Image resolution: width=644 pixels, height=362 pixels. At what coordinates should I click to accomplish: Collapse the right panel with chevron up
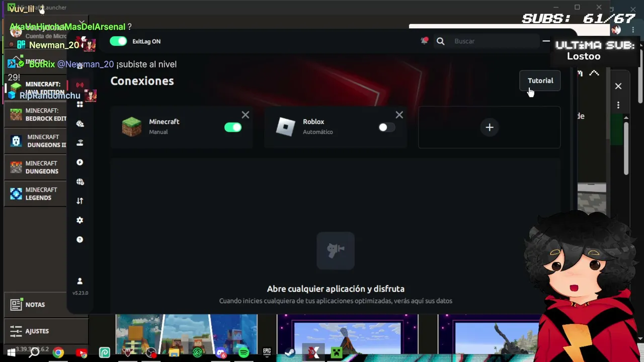click(x=594, y=73)
